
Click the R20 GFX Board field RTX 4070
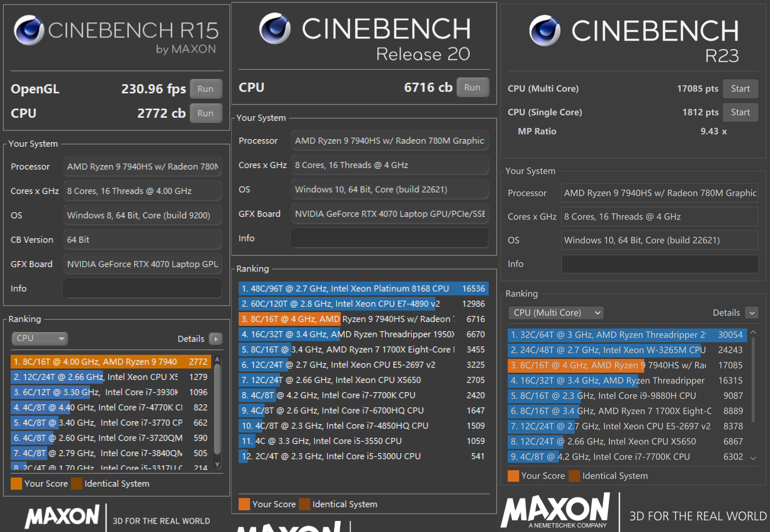point(390,214)
